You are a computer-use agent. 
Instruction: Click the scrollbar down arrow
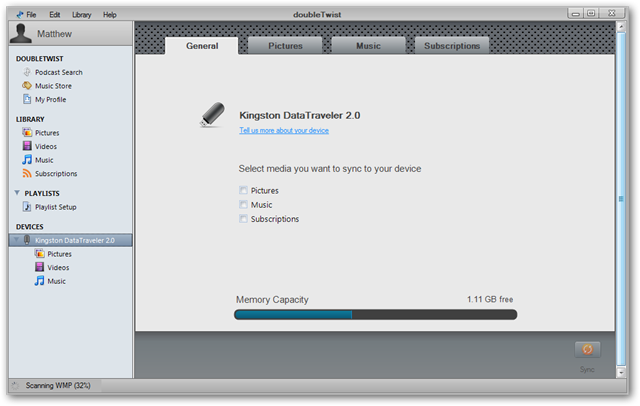tap(621, 372)
